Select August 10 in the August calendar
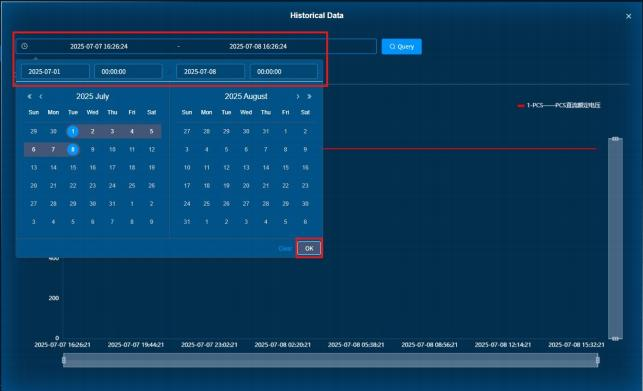The image size is (643, 391). [187, 167]
